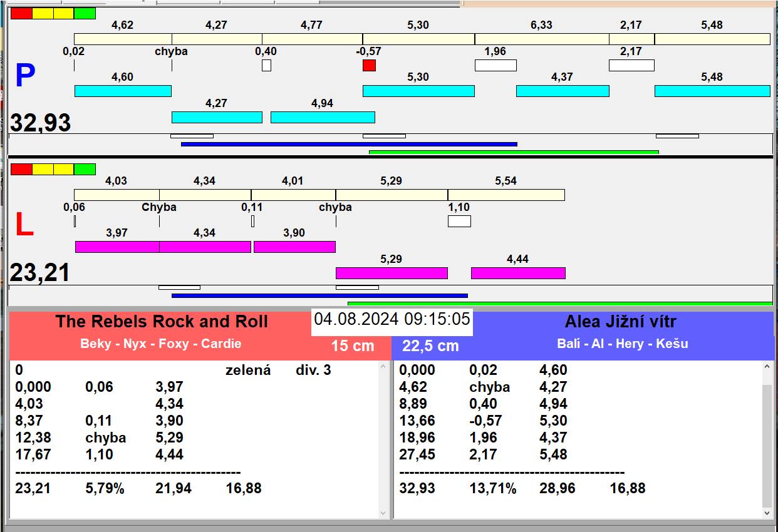Image resolution: width=778 pixels, height=532 pixels.
Task: Select the magenta 3,90 run bar
Action: (294, 247)
